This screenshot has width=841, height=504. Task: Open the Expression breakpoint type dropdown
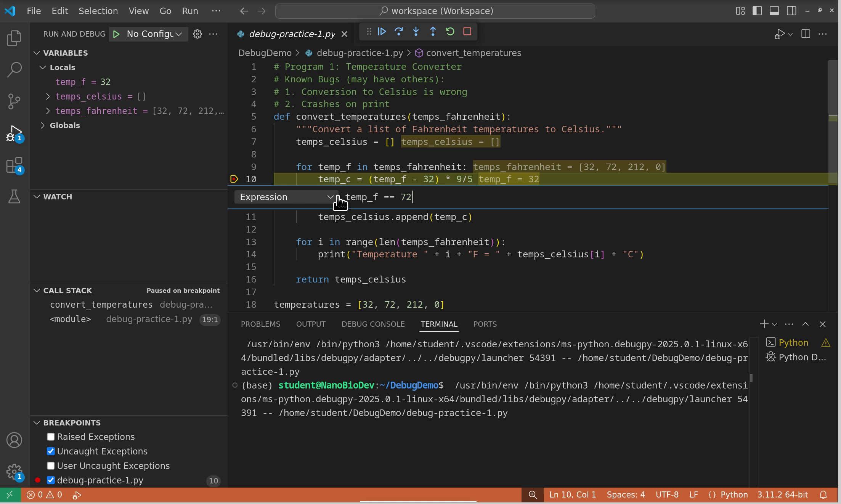pyautogui.click(x=286, y=197)
